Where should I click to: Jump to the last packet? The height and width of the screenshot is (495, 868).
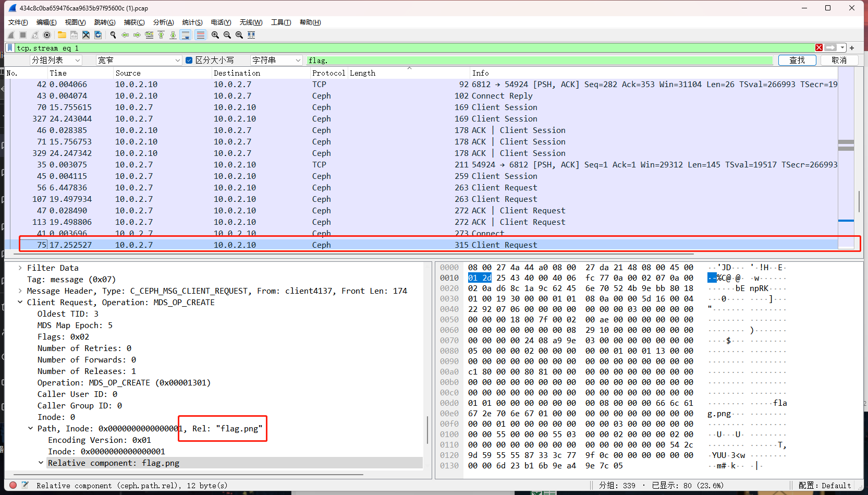coord(173,35)
